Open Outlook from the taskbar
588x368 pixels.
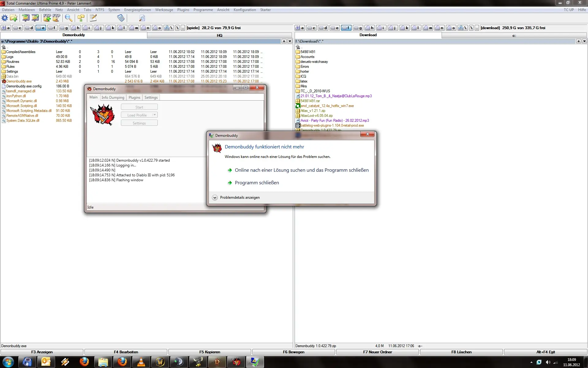tap(46, 362)
